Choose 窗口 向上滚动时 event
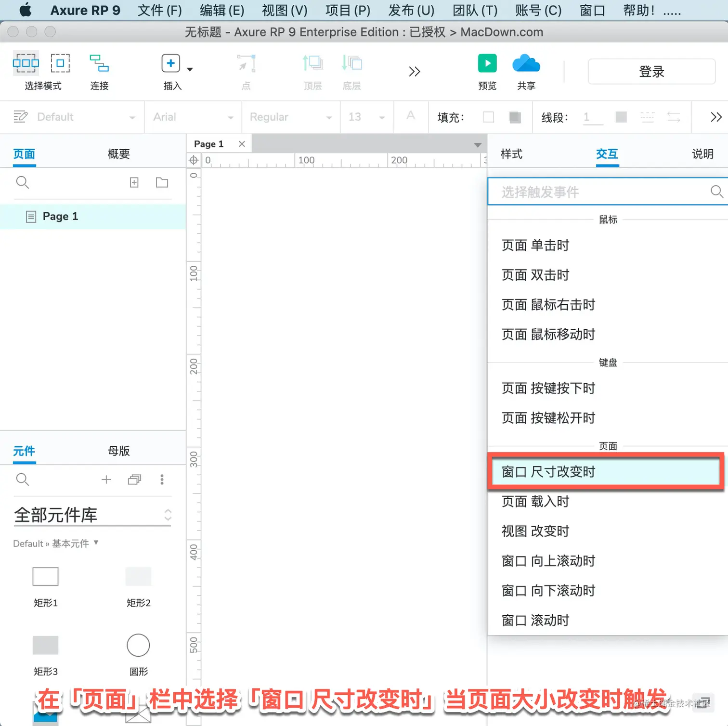Screen dimensions: 728x726 tap(548, 561)
